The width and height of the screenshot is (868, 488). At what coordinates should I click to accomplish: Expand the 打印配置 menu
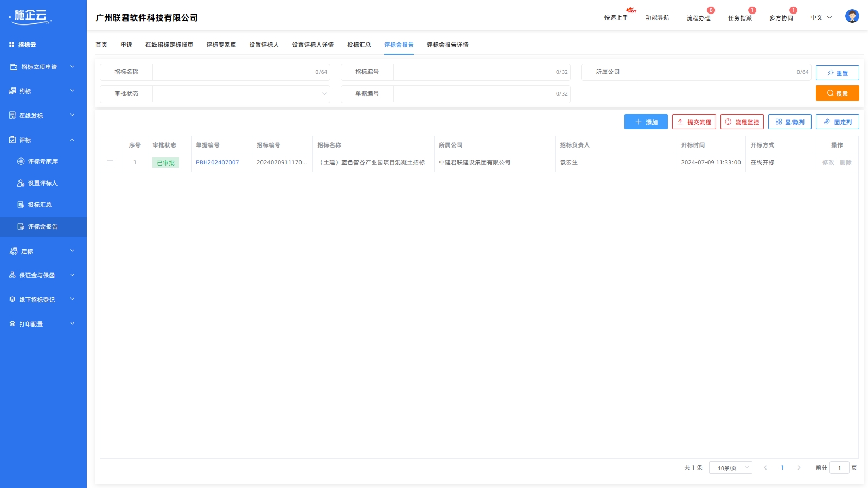point(72,324)
